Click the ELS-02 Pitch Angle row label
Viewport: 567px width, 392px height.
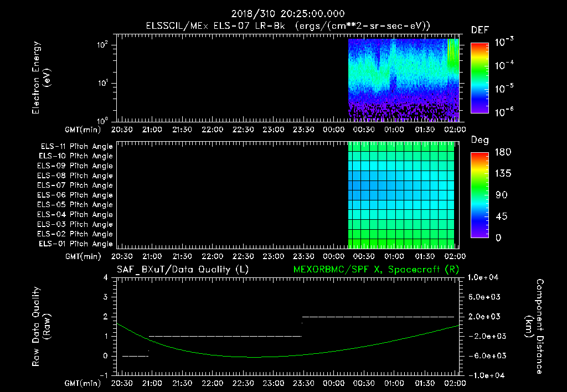[75, 234]
